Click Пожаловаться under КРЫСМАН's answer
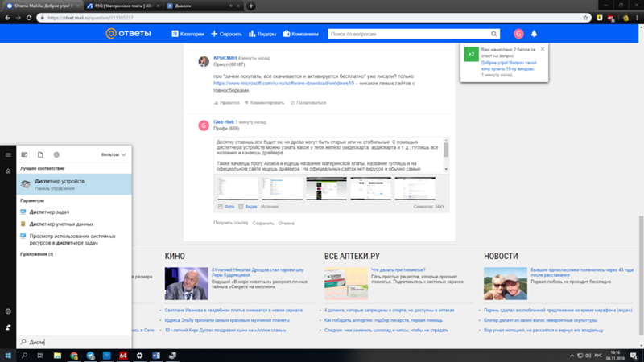 308,103
